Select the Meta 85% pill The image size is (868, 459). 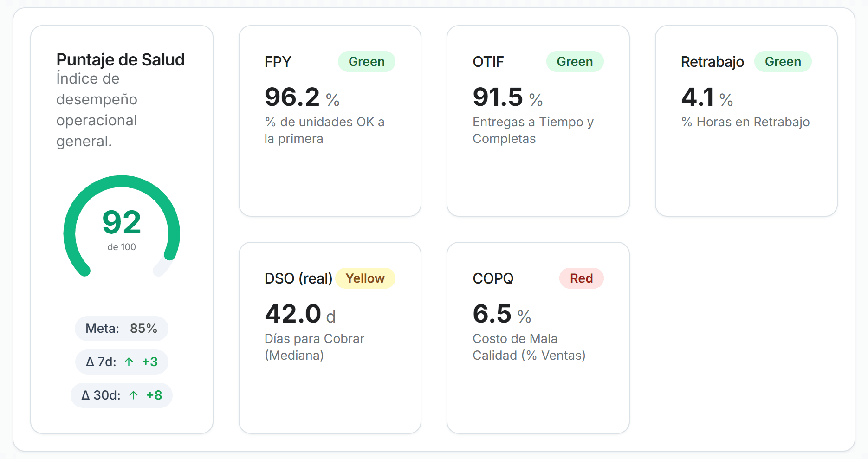tap(122, 329)
